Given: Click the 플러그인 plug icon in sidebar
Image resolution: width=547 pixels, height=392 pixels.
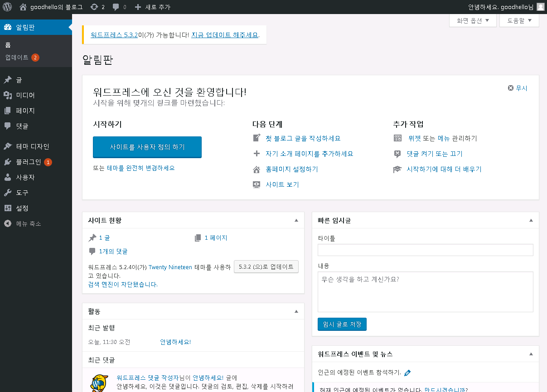Looking at the screenshot, I should pyautogui.click(x=8, y=162).
